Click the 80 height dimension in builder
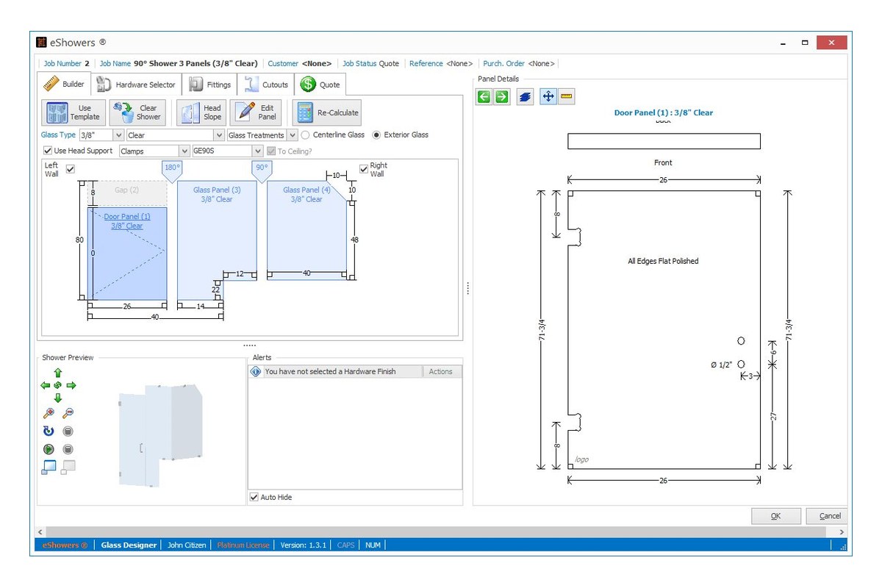This screenshot has height=588, width=882. click(79, 240)
